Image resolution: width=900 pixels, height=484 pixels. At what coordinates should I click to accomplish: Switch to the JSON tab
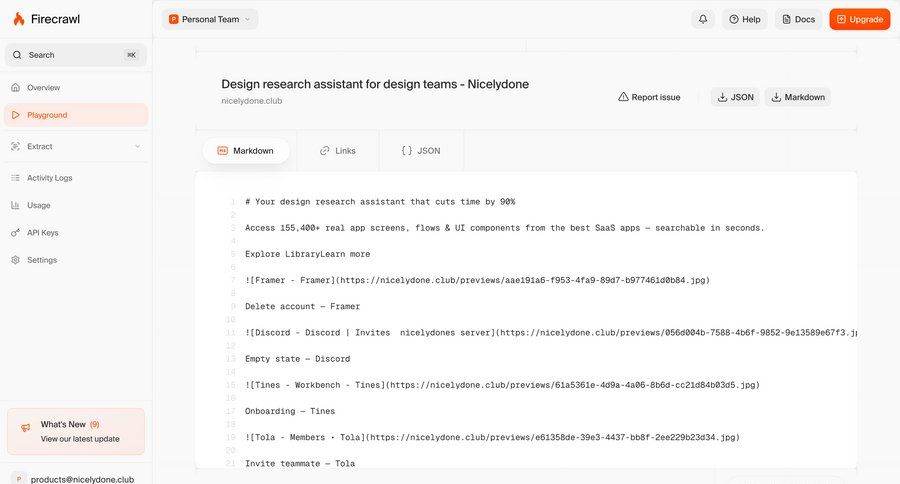pyautogui.click(x=420, y=151)
